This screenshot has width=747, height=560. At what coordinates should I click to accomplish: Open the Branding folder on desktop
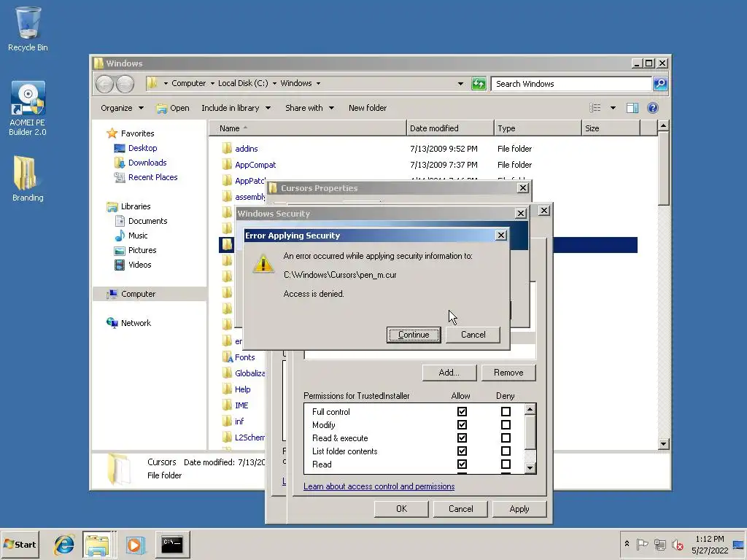click(x=28, y=179)
